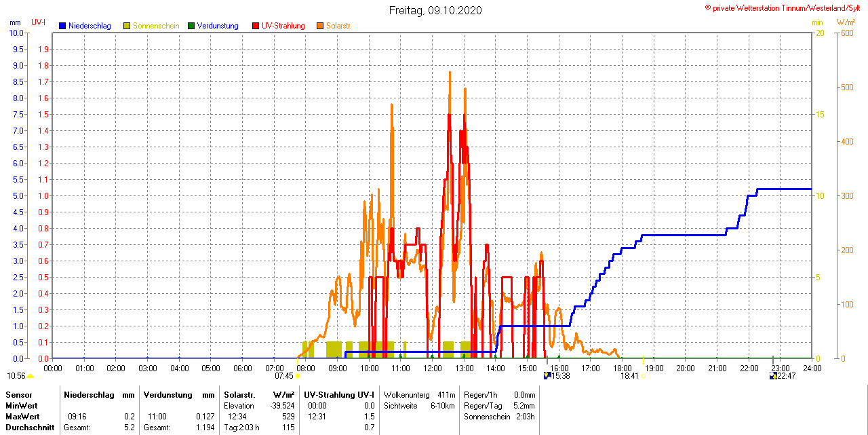Click the 09:16 precipitation max time
The image size is (868, 435).
(77, 417)
